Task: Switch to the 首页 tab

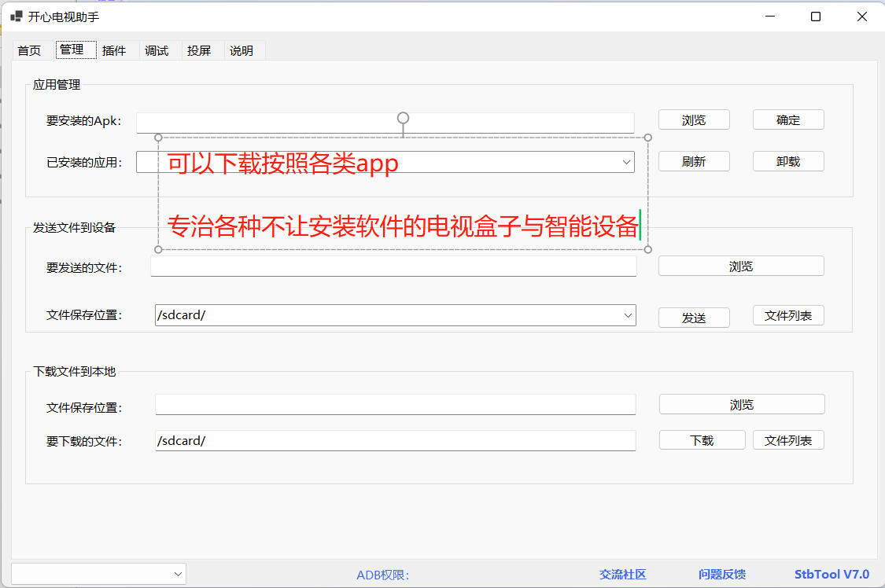Action: [29, 50]
